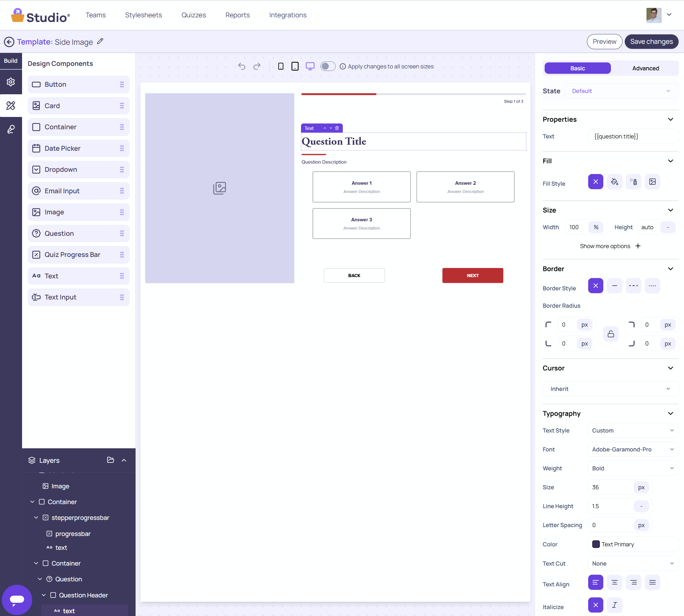
Task: Click the Preview button
Action: pyautogui.click(x=604, y=42)
